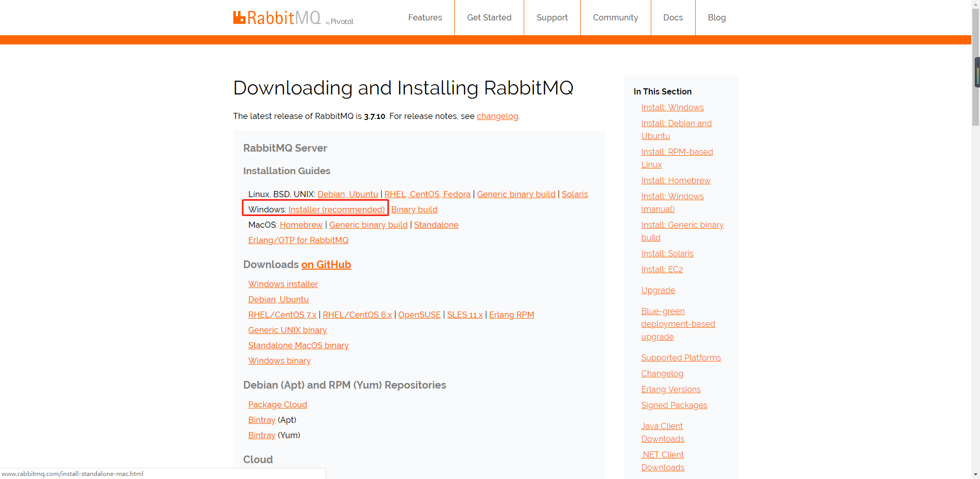Open .NET Client Downloads link
The width and height of the screenshot is (980, 479).
(x=663, y=461)
